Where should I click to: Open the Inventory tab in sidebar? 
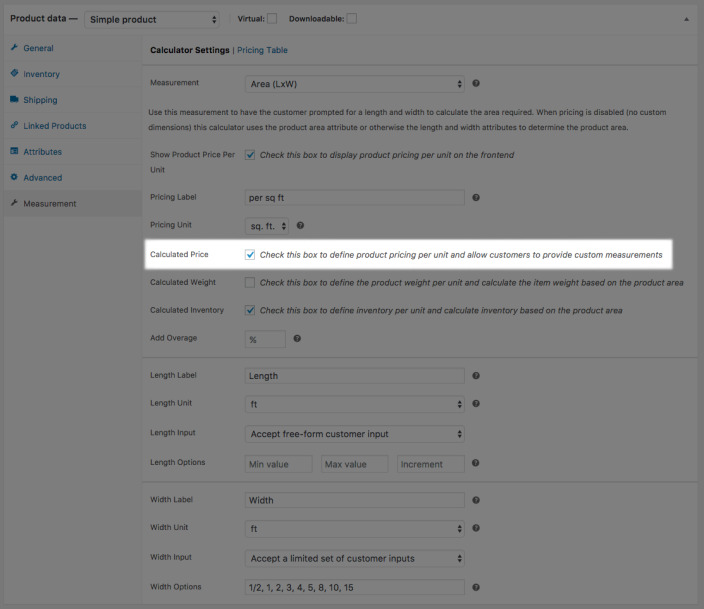click(x=41, y=74)
